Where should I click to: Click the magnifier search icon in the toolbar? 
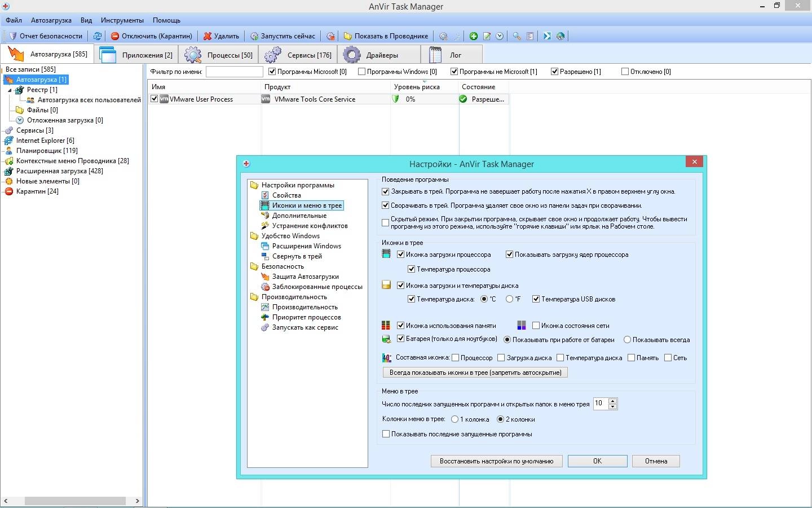(517, 36)
